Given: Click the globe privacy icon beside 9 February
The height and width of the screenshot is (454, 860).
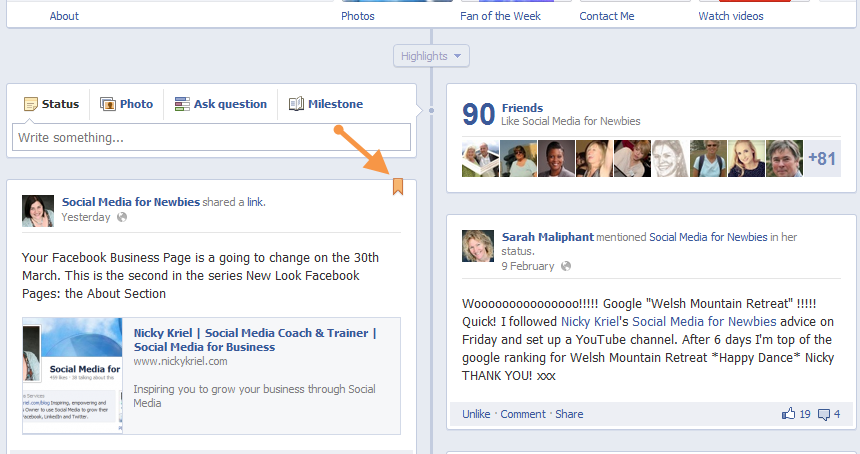Looking at the screenshot, I should [566, 266].
